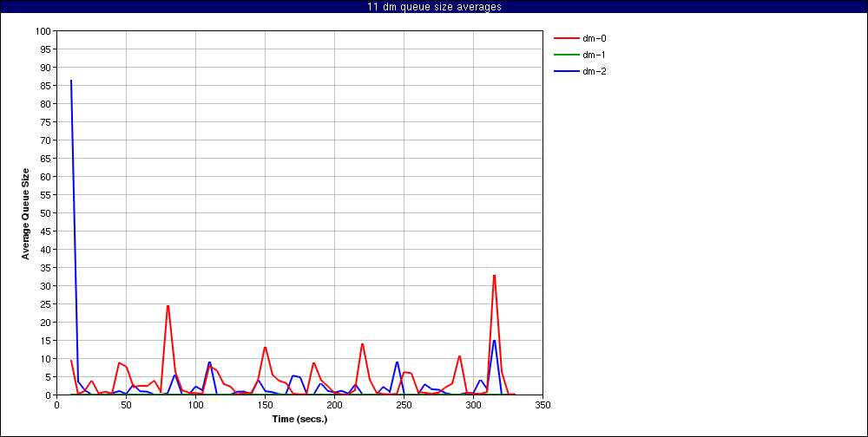Click the y-axis tick value 85
This screenshot has height=437, width=868.
point(47,86)
